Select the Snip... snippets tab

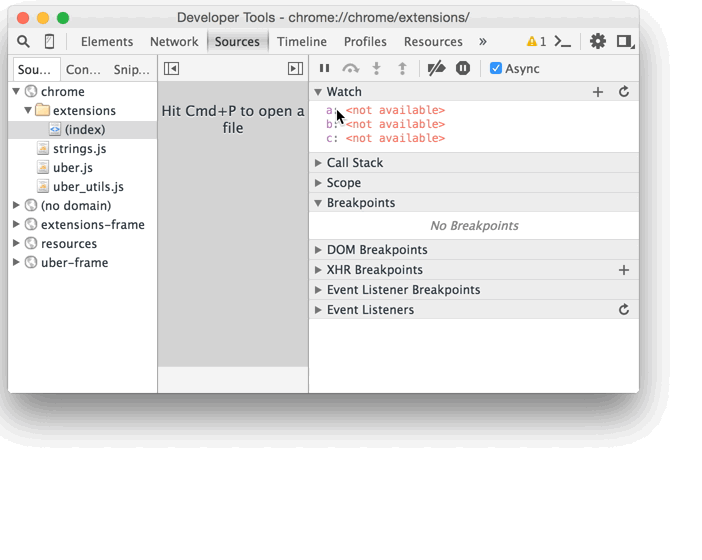point(132,69)
